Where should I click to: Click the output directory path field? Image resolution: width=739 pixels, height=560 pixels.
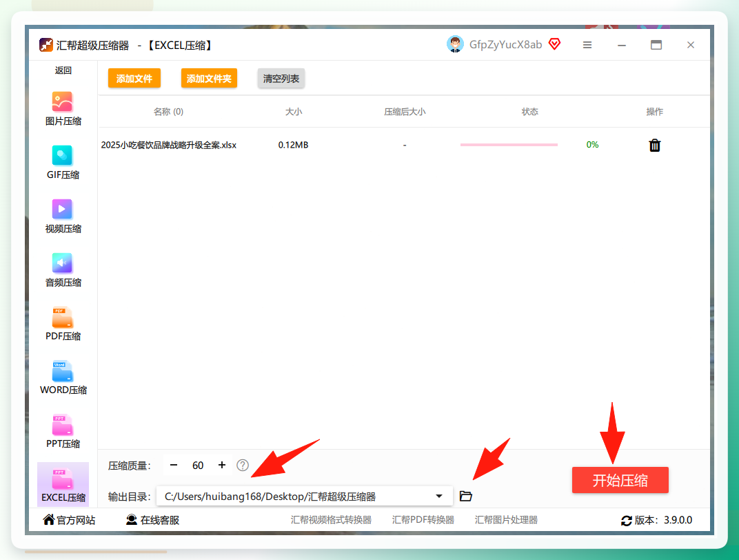[305, 497]
